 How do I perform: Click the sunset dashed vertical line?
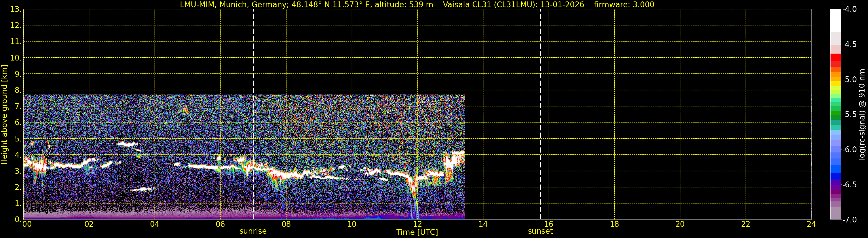point(540,114)
